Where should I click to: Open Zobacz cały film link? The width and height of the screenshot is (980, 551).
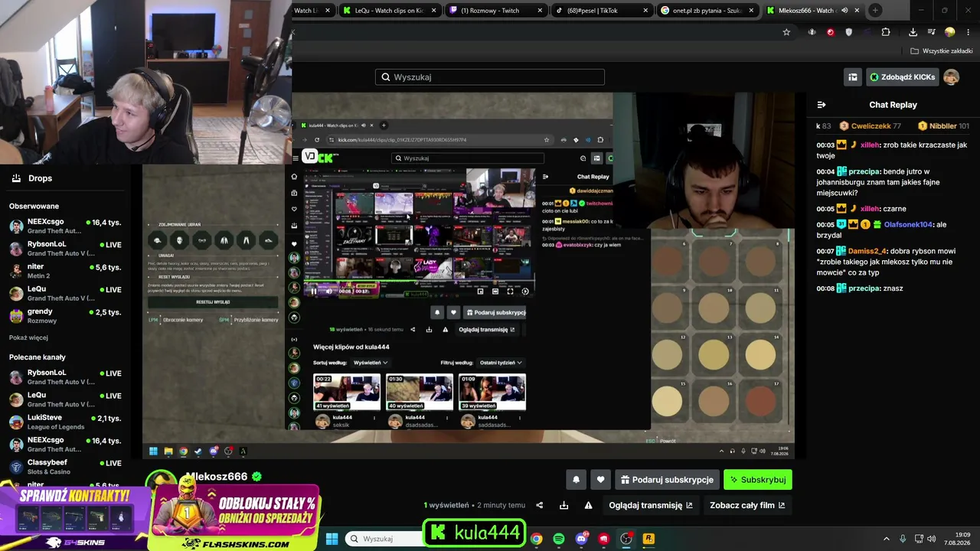(x=747, y=505)
